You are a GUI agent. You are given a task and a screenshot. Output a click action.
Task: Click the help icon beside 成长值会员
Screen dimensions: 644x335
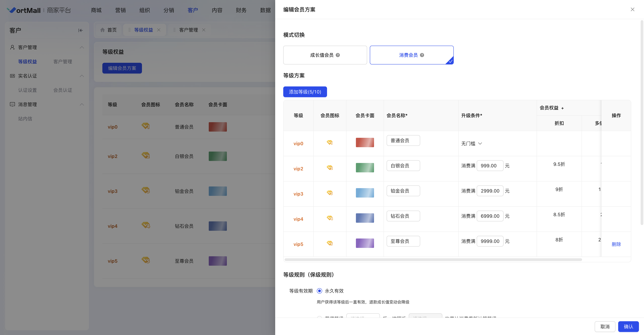click(338, 55)
